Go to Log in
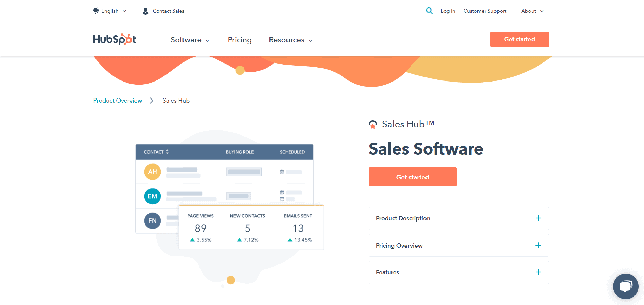Viewport: 644px width, 305px height. click(x=448, y=11)
